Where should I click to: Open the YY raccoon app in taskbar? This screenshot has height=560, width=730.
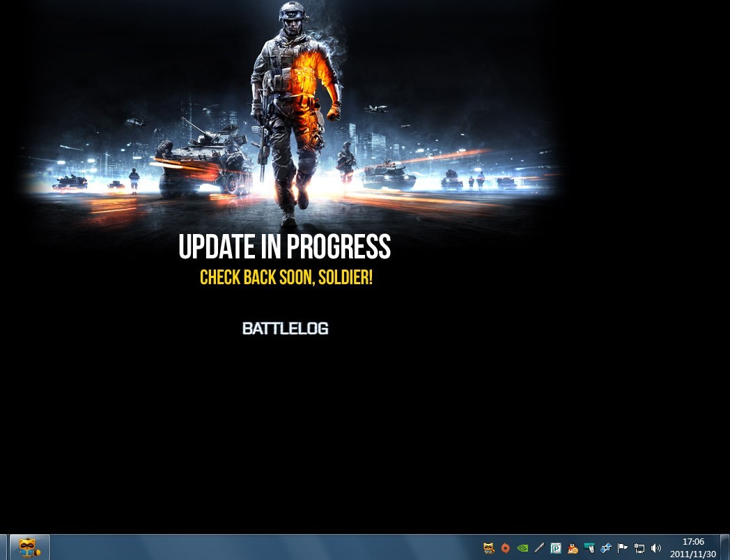[29, 547]
